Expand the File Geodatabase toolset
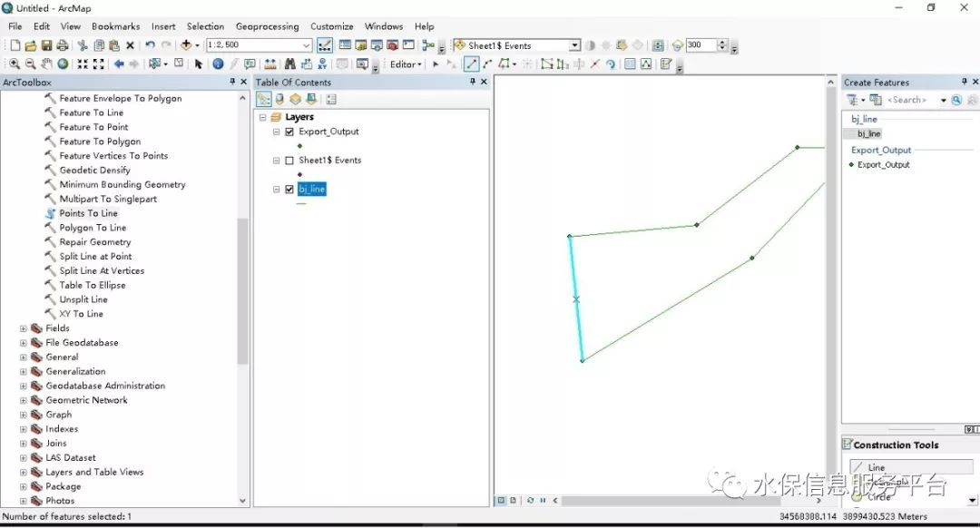The height and width of the screenshot is (528, 980). tap(23, 343)
